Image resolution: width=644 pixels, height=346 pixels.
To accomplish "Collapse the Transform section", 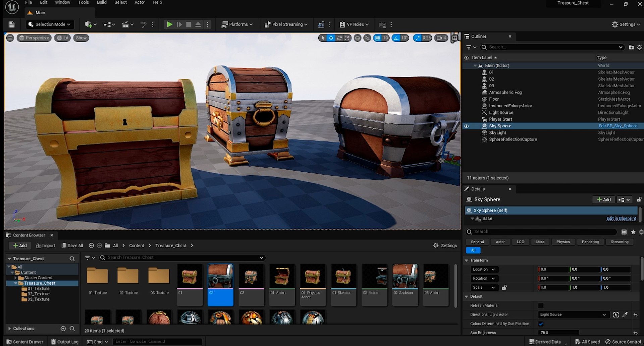I will click(x=467, y=260).
